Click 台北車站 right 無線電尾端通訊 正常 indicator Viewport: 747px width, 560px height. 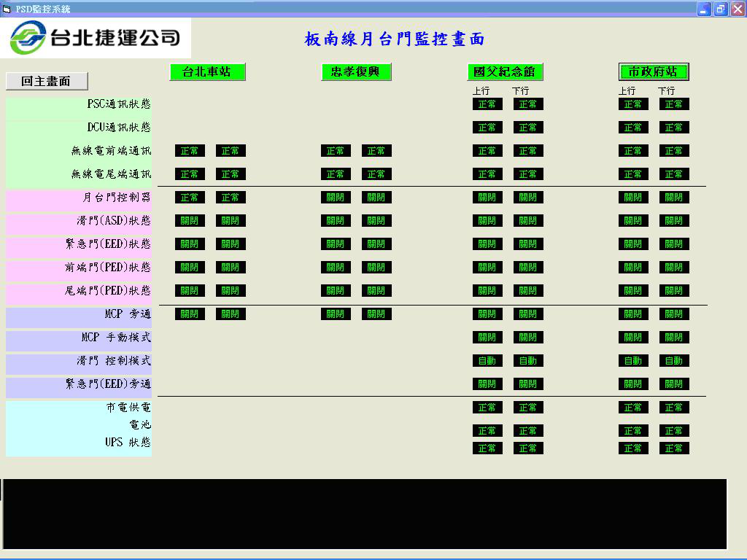(231, 174)
